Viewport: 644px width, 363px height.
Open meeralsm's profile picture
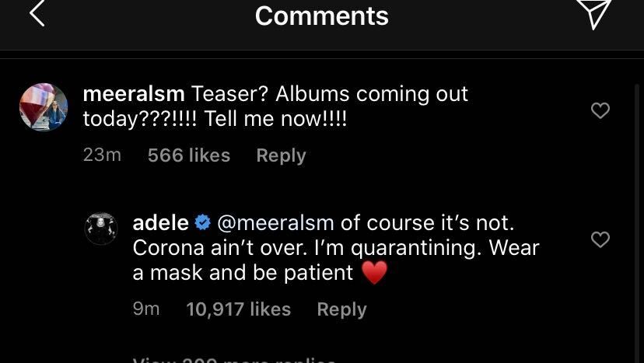pyautogui.click(x=44, y=107)
